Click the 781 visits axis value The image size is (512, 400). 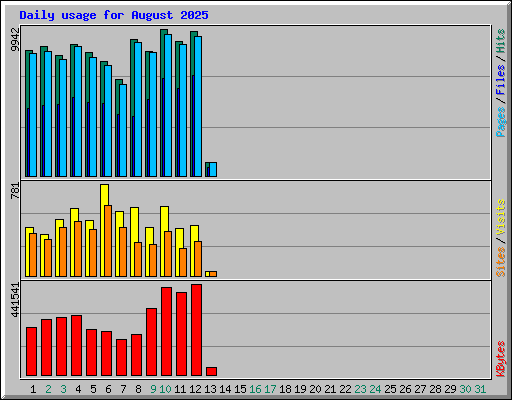[15, 191]
